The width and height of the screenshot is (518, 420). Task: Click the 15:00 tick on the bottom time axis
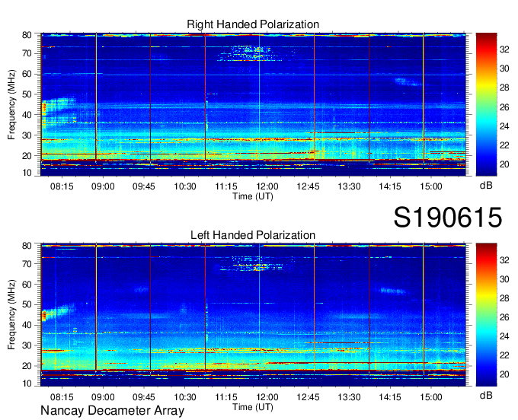click(431, 396)
